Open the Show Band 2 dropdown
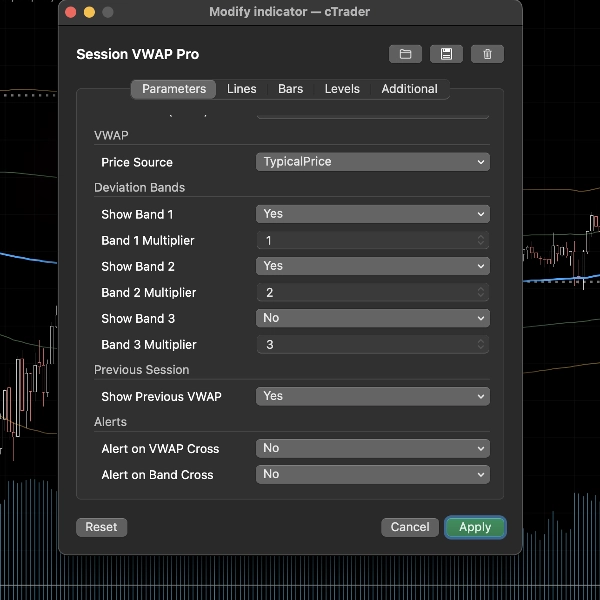Screen dimensions: 600x600 (373, 266)
